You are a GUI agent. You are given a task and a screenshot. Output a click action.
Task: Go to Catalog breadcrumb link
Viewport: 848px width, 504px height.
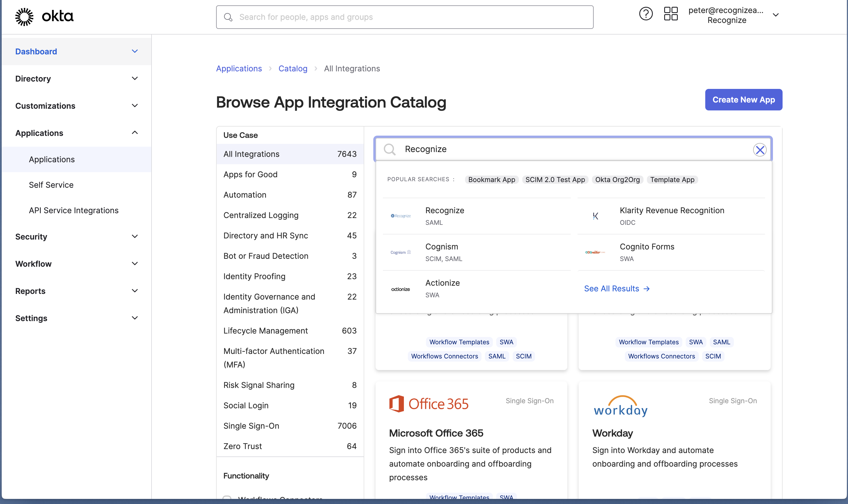click(x=293, y=68)
